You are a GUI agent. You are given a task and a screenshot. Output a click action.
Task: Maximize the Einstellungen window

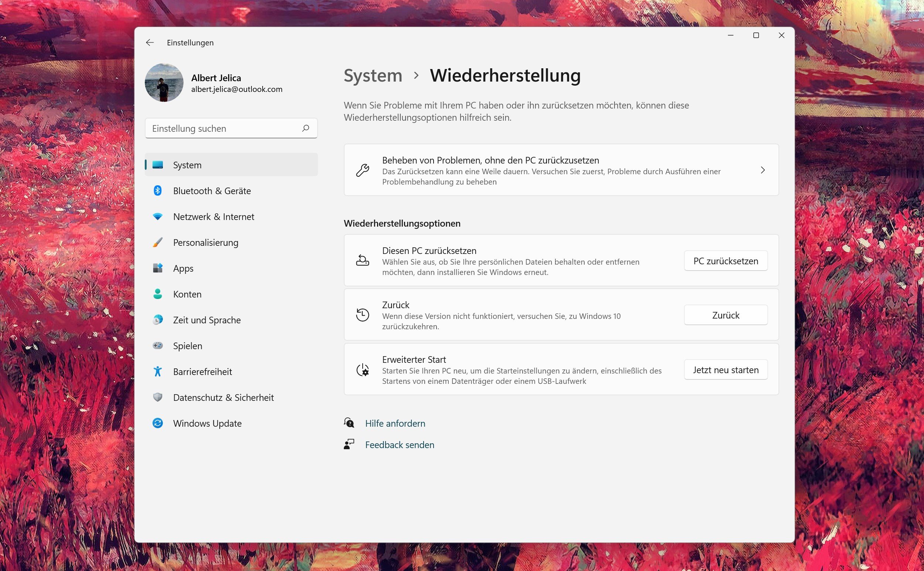click(x=756, y=35)
